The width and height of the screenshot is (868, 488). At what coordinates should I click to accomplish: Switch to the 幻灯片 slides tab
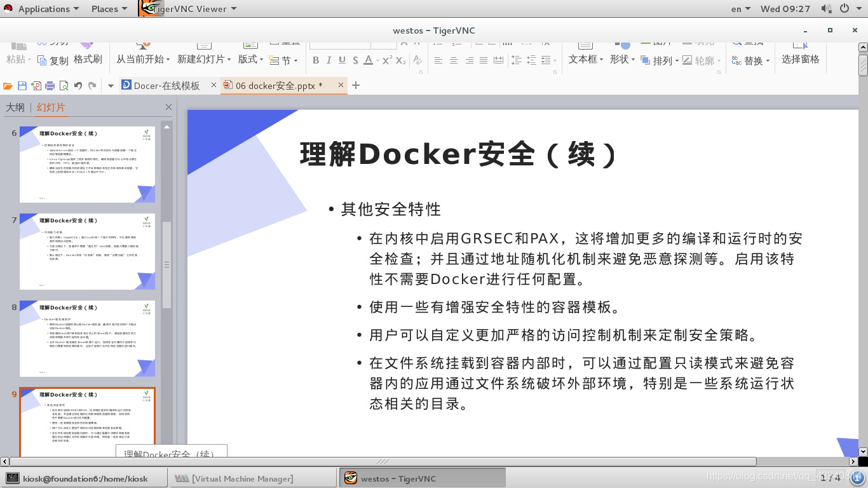51,107
